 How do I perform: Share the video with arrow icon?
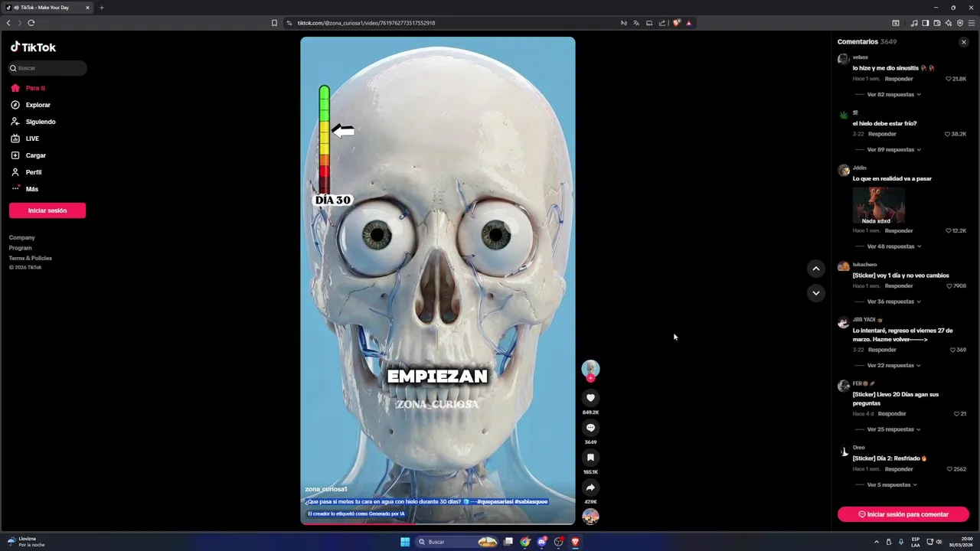click(x=590, y=487)
